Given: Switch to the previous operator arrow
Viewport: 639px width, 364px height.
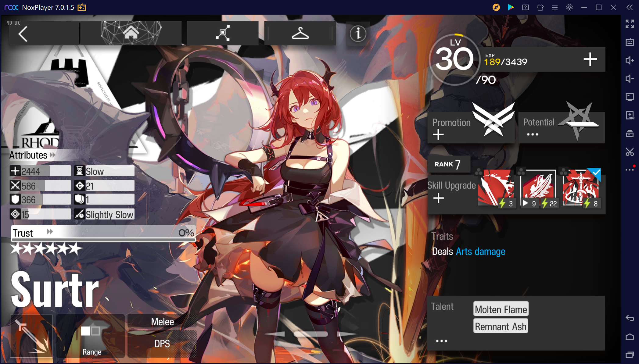Looking at the screenshot, I should [x=275, y=334].
